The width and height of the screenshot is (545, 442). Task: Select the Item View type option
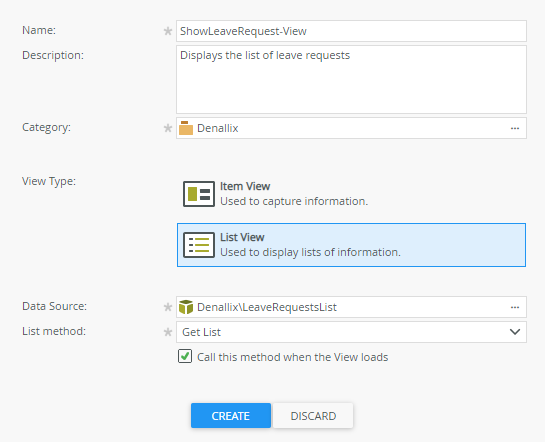point(351,194)
